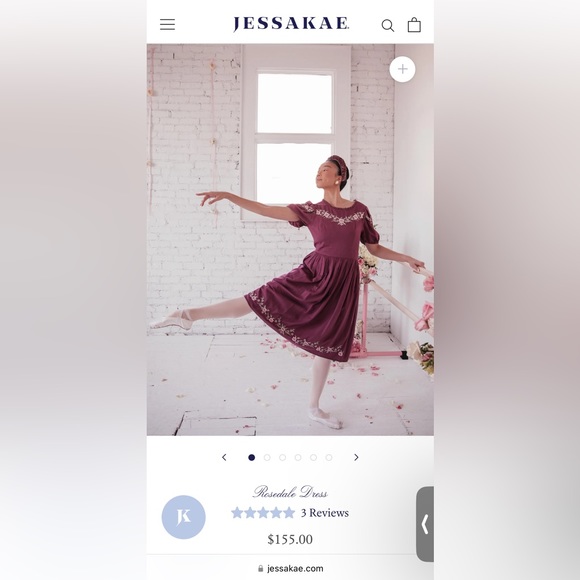The height and width of the screenshot is (580, 580).
Task: Select the fourth carousel dot
Action: (x=298, y=458)
